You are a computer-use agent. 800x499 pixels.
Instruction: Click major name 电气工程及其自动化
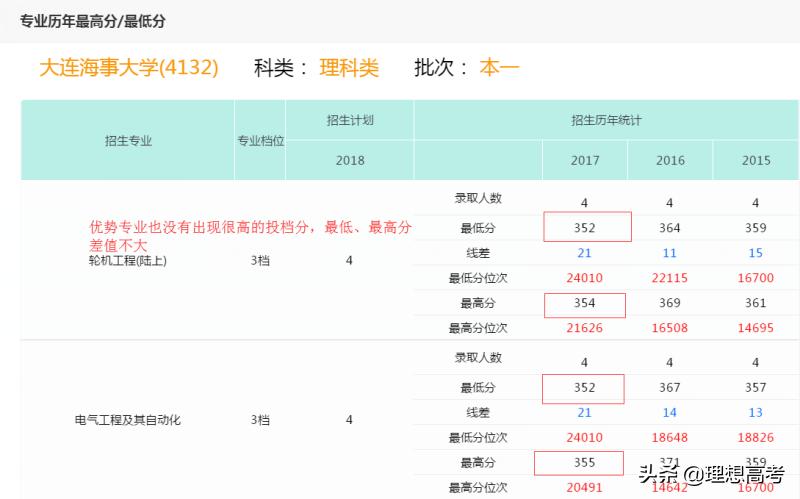click(128, 420)
